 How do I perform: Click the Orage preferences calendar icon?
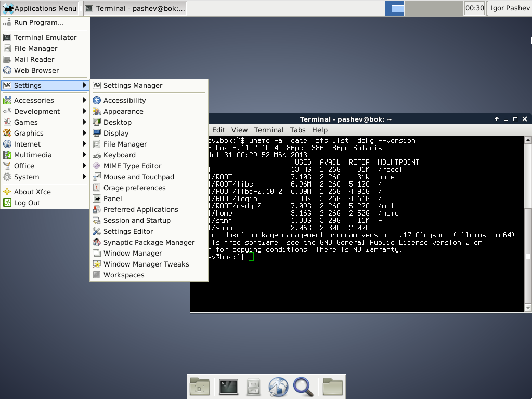(97, 188)
